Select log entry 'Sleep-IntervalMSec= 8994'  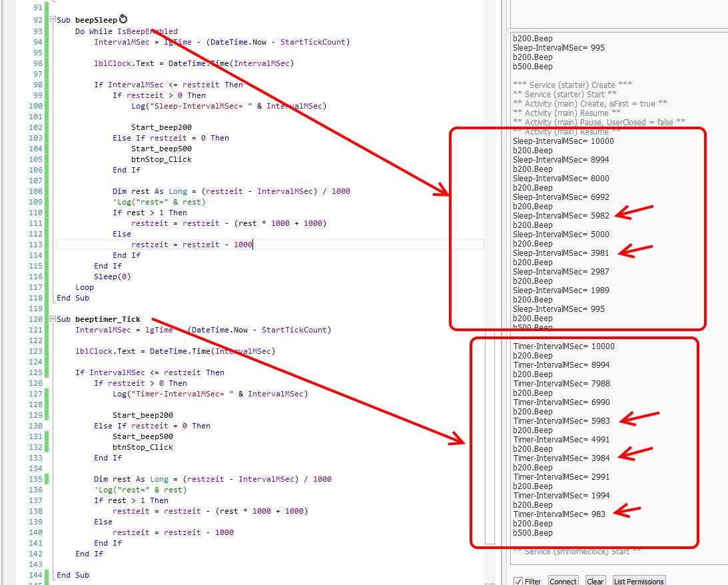coord(561,159)
